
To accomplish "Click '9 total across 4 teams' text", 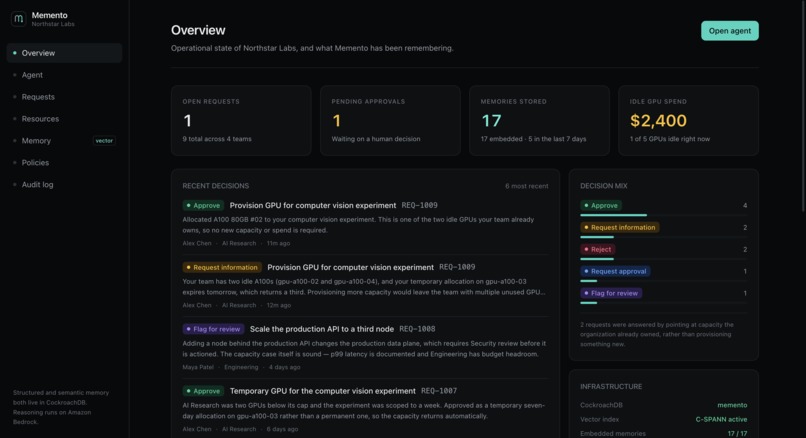I will tap(217, 139).
